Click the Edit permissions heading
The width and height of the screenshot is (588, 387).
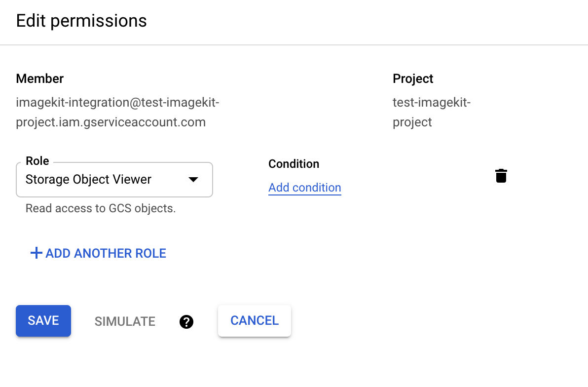81,21
